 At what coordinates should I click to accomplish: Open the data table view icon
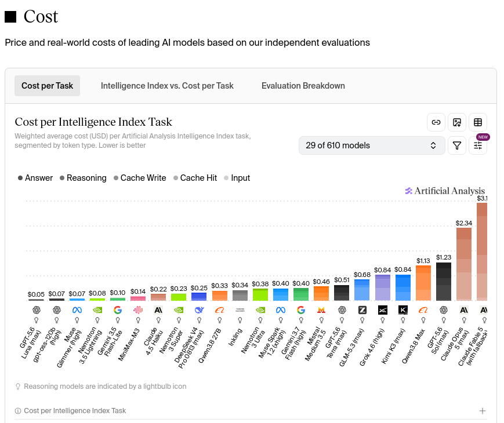point(478,122)
